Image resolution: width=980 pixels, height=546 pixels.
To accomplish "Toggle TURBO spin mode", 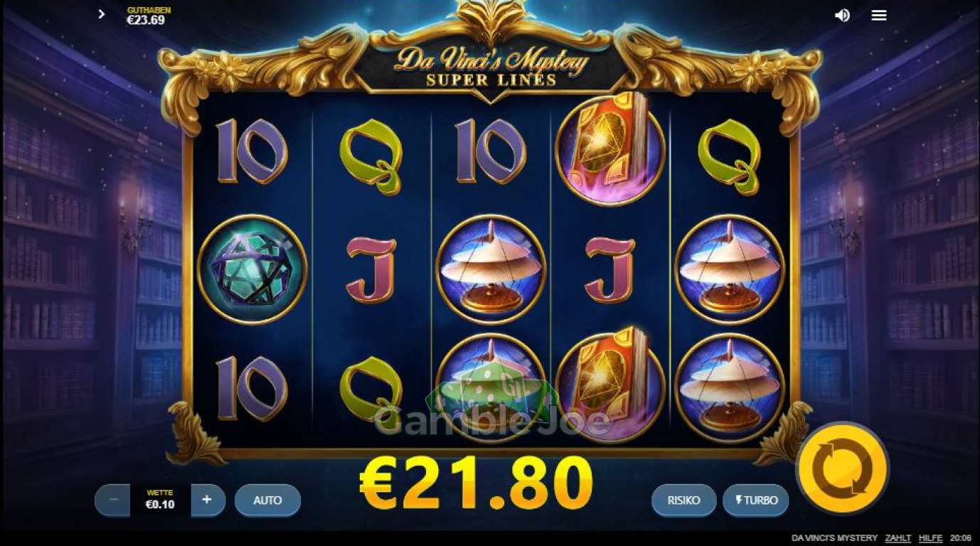I will 756,500.
